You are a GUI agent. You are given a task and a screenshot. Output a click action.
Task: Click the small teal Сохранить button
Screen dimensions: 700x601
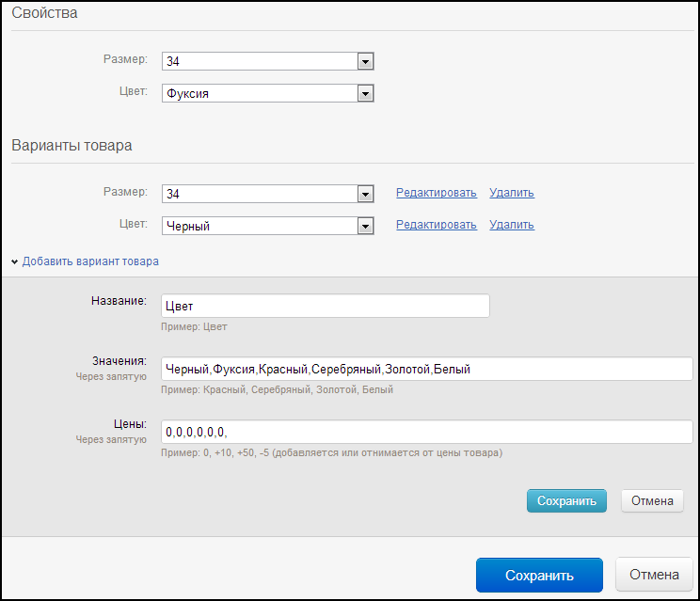566,500
